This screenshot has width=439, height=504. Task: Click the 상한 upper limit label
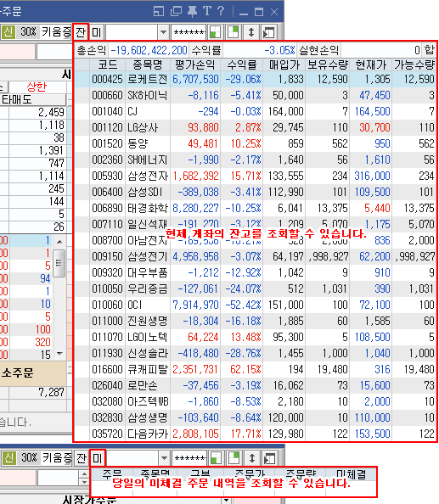click(37, 87)
